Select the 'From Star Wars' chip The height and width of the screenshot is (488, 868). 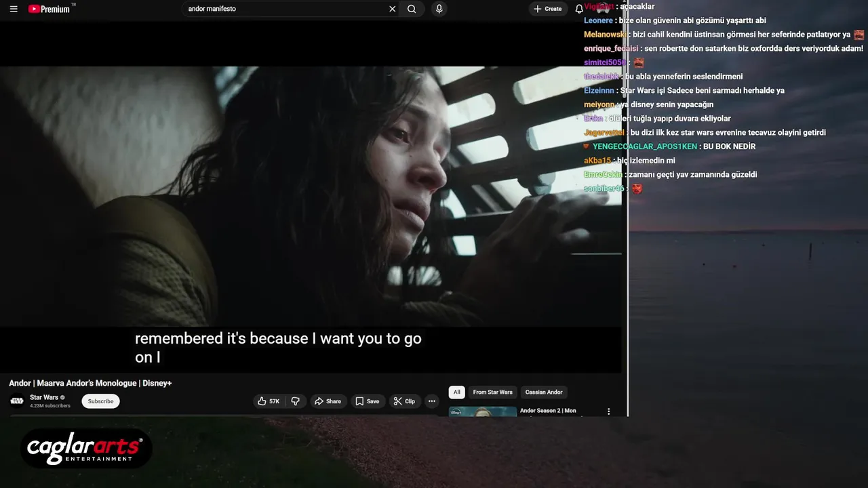[493, 392]
